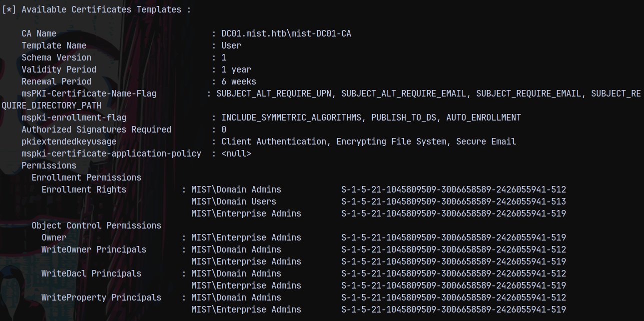
Task: Click the SUBJECT_ALT_REQUIRE_EMAIL flag text
Action: pos(404,93)
